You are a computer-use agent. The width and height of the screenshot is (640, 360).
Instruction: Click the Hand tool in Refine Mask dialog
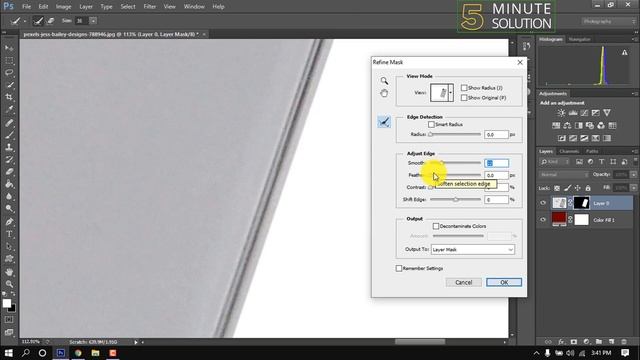[384, 93]
